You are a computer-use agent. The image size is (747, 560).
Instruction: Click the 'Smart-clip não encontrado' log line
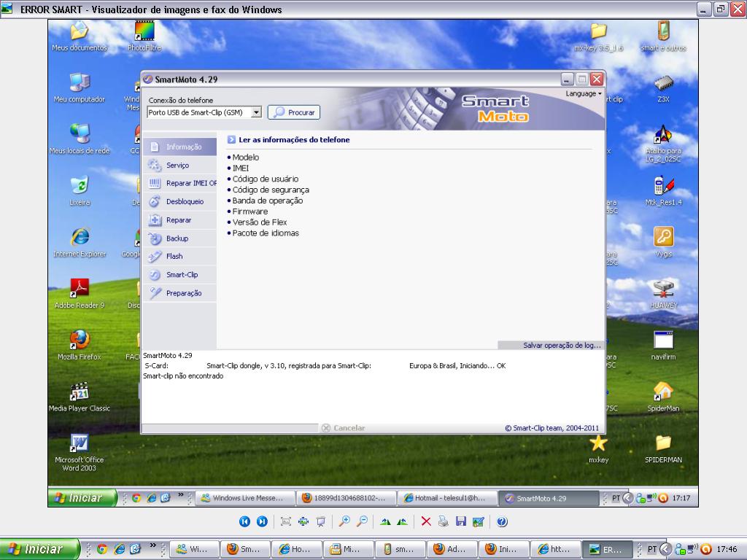point(183,376)
